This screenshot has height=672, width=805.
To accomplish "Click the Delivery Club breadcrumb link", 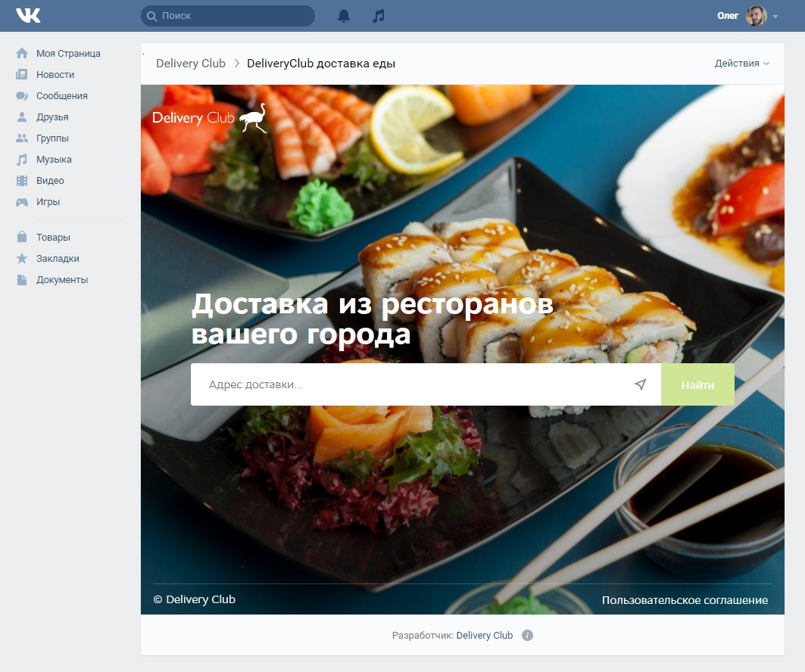I will click(x=191, y=63).
